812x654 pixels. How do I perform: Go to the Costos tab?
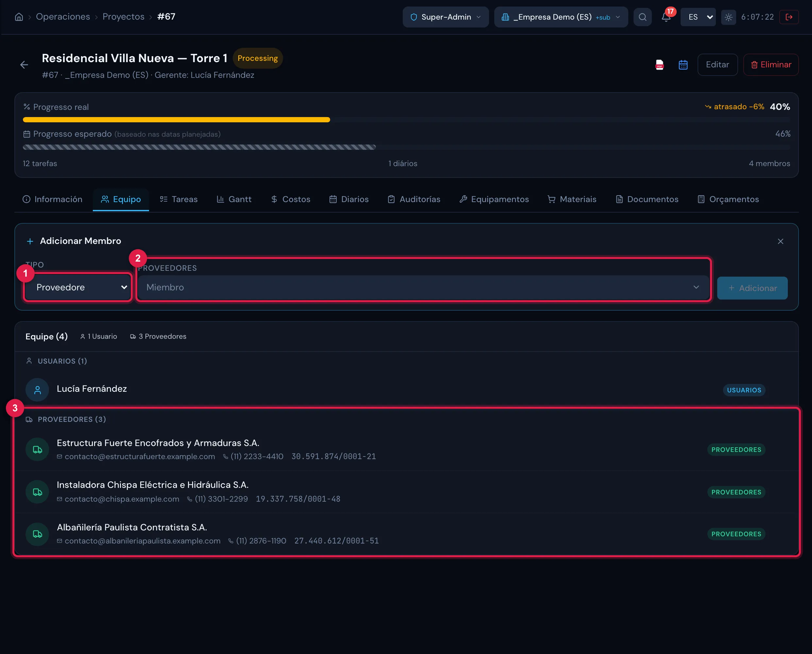290,199
